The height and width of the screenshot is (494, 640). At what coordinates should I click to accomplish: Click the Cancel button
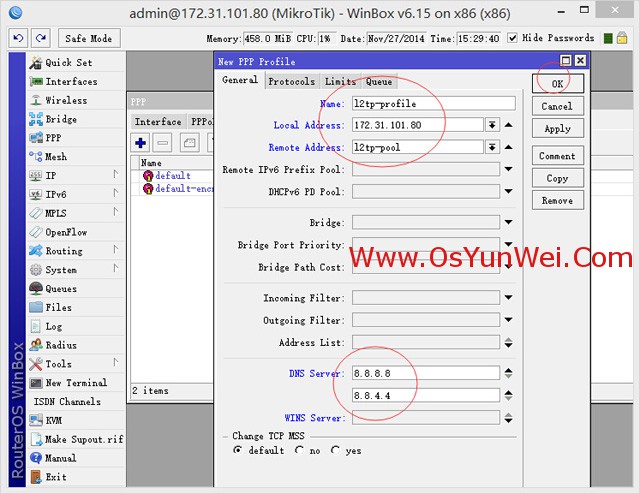point(558,106)
